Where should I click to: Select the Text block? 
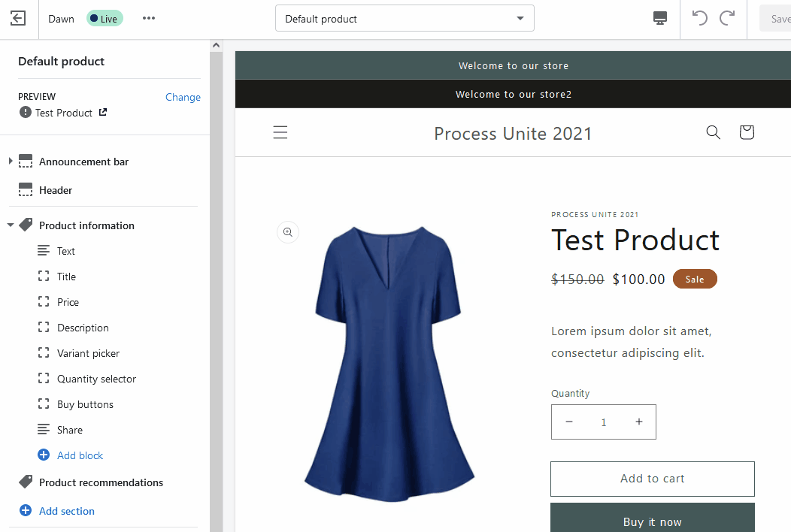65,251
